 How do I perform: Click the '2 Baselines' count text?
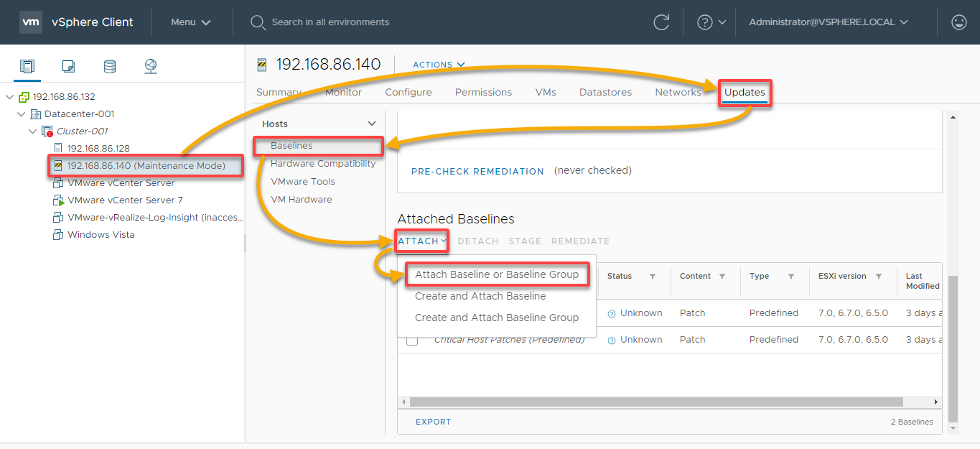coord(912,422)
